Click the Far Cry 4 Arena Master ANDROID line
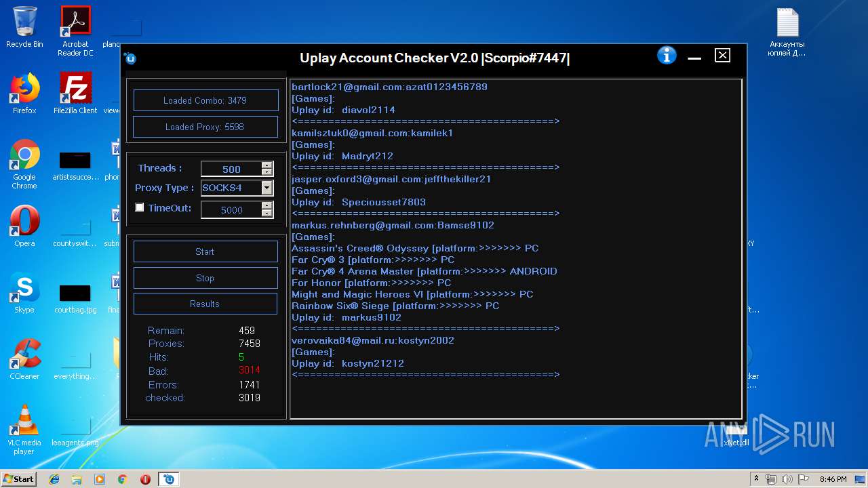 click(x=425, y=271)
